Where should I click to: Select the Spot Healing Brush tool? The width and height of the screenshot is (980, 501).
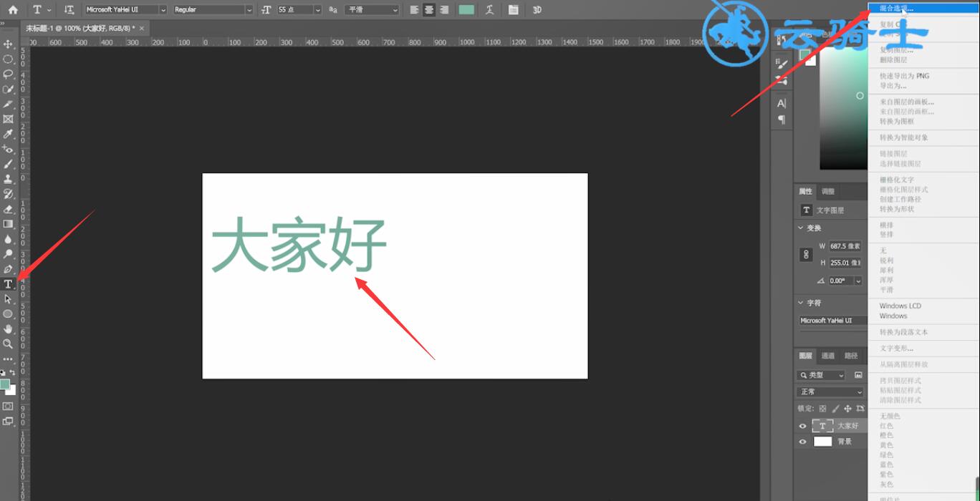9,150
